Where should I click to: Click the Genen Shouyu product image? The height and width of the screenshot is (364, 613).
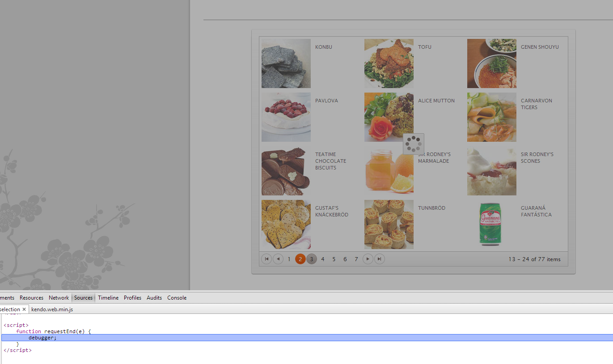click(x=492, y=63)
